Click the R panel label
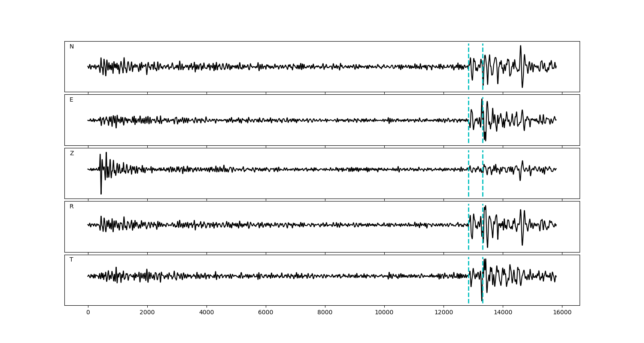 pyautogui.click(x=72, y=207)
